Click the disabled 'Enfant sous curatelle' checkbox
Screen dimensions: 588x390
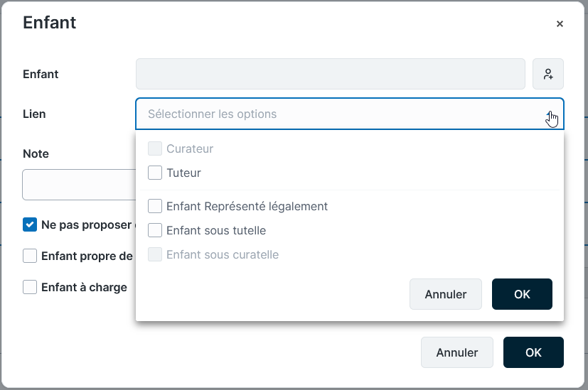coord(155,255)
